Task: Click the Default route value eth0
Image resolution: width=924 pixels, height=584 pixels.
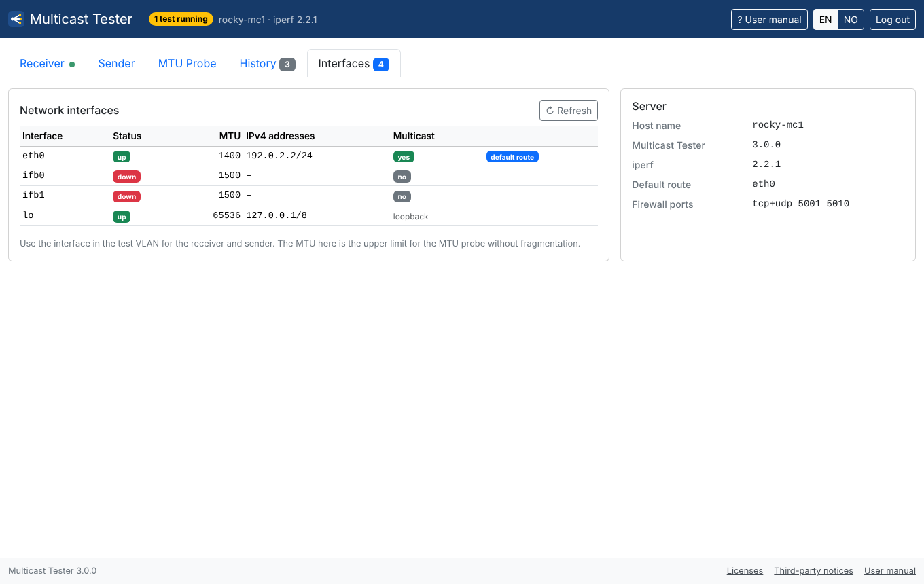Action: pos(764,184)
